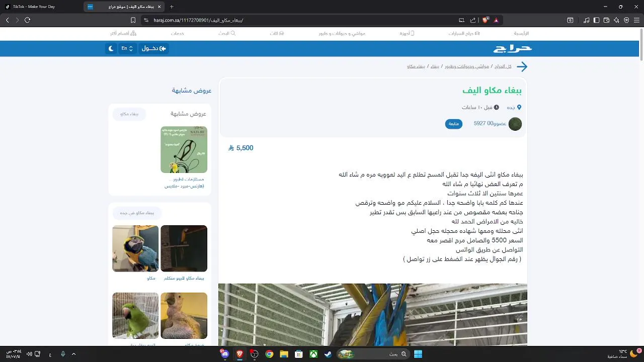Open الرئيسية home menu item

[x=521, y=33]
